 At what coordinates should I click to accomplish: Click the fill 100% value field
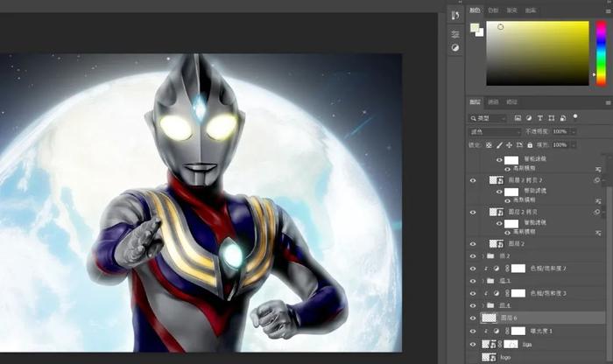click(560, 145)
